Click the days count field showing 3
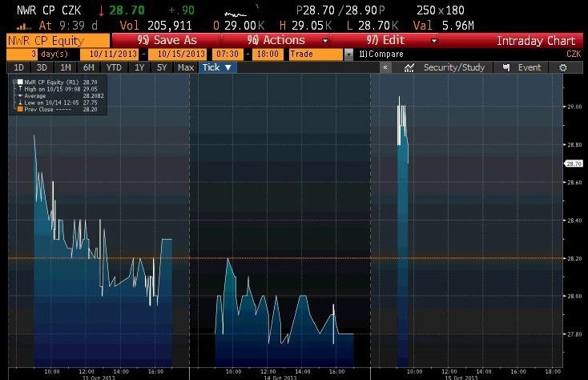This screenshot has height=380, width=588. (22, 54)
